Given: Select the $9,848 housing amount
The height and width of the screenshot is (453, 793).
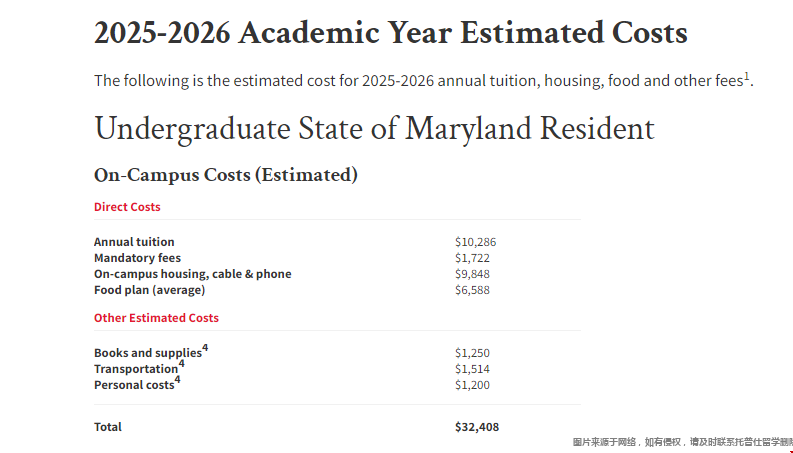Looking at the screenshot, I should coord(472,274).
